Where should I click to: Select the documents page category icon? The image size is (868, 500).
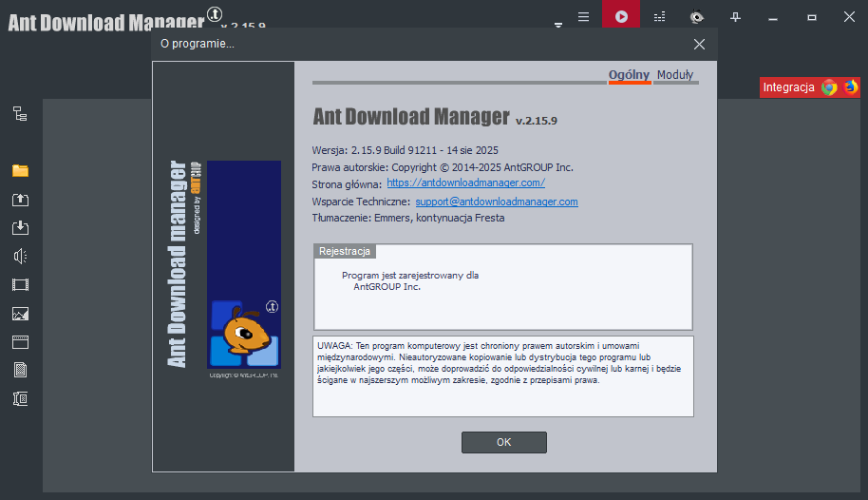click(x=20, y=370)
